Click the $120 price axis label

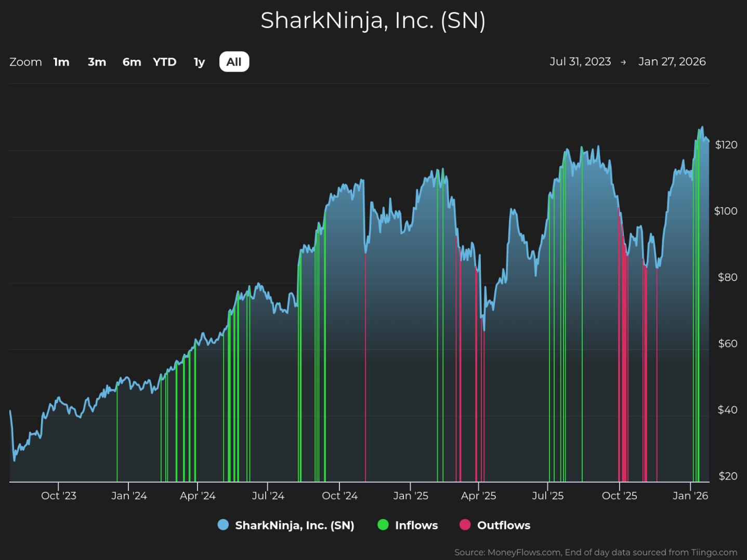pyautogui.click(x=726, y=145)
